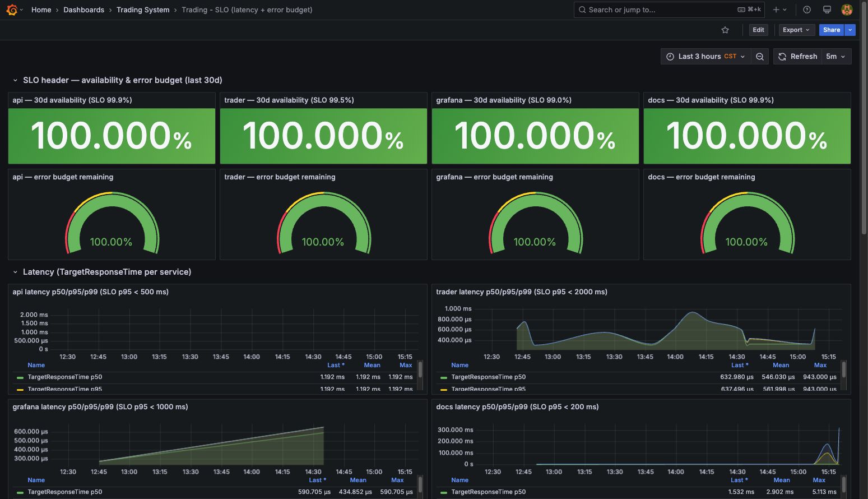Screen dimensions: 868x499
Task: Expand the chevron next to plus icon
Action: (785, 10)
